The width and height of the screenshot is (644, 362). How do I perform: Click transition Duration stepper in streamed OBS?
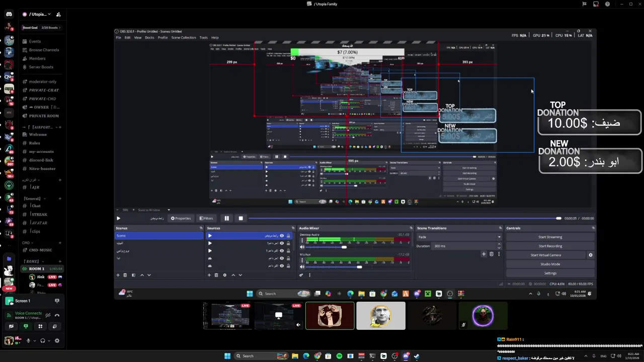pos(499,246)
